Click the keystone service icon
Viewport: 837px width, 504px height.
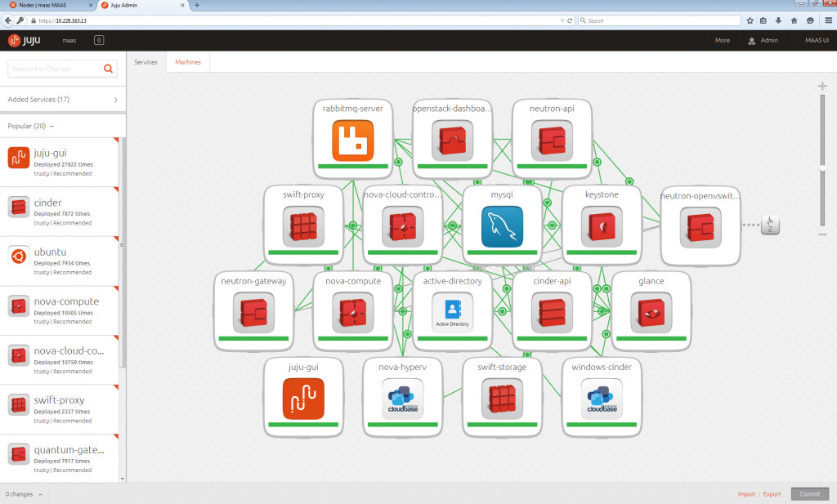602,226
